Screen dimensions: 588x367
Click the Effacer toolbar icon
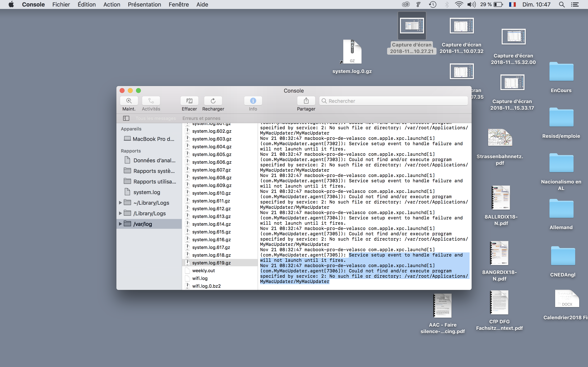click(x=189, y=101)
